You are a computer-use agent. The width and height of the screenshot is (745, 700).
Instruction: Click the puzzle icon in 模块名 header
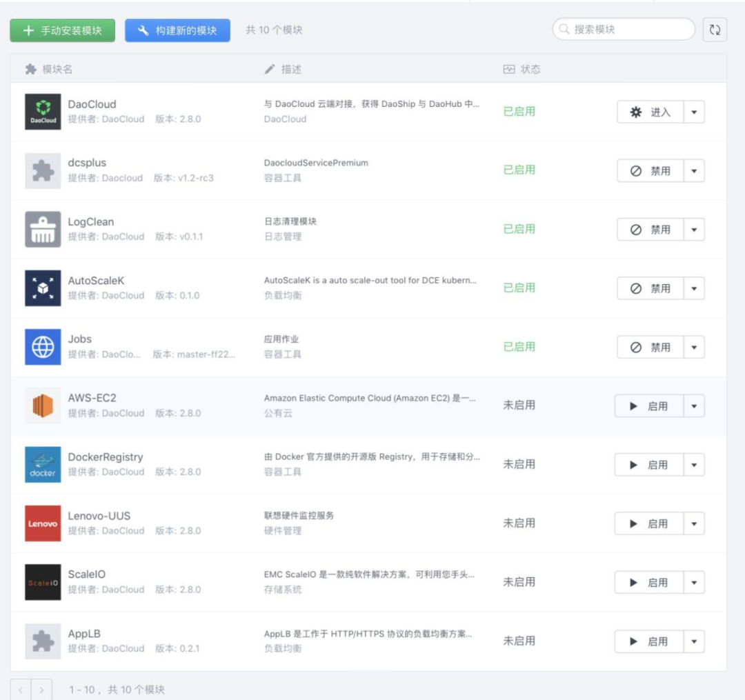click(x=31, y=70)
